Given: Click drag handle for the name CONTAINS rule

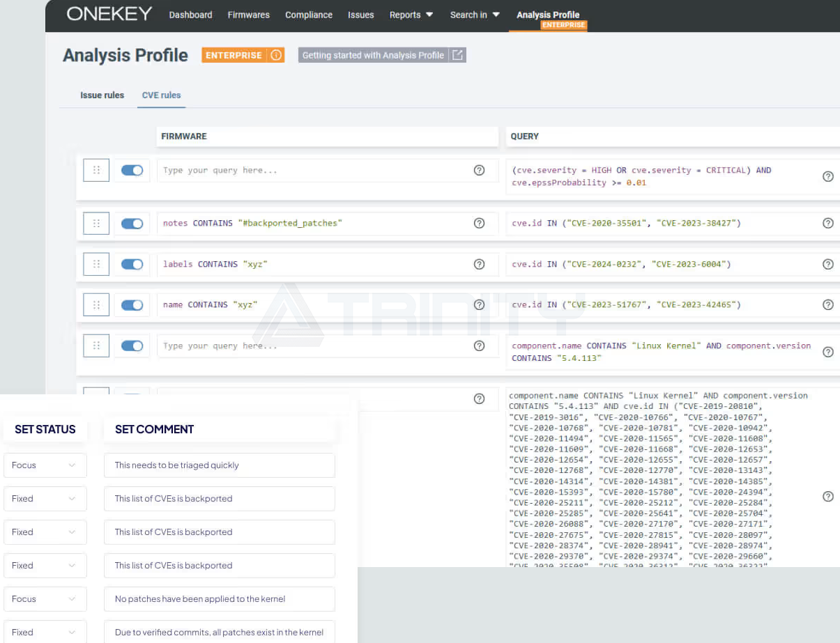Looking at the screenshot, I should pos(96,304).
